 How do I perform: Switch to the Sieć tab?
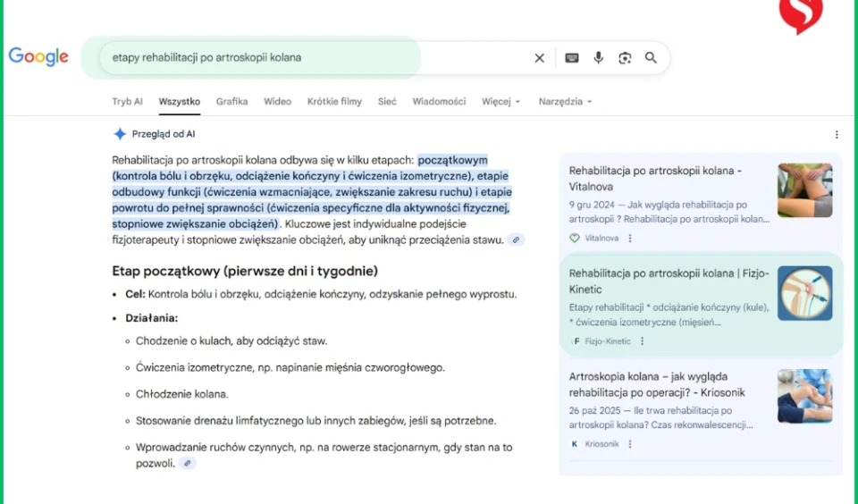pos(387,101)
